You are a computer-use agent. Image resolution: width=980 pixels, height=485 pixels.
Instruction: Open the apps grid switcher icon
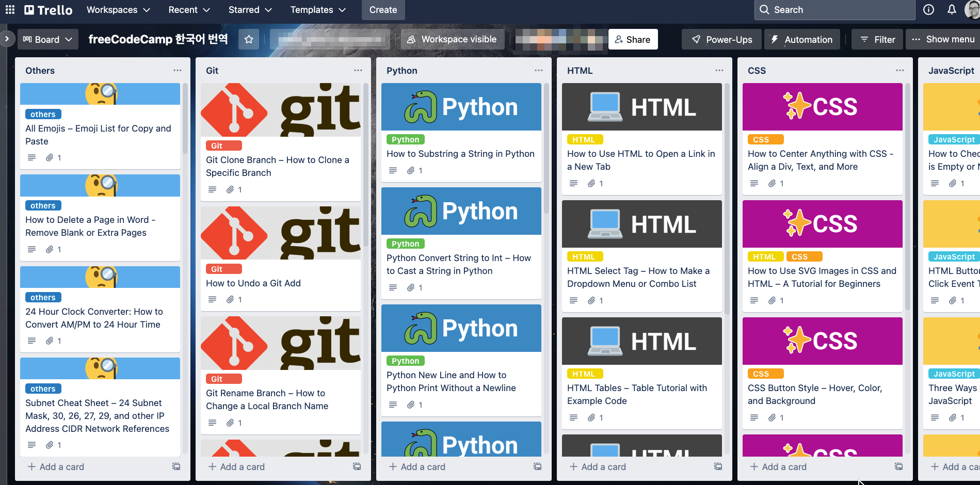(x=10, y=10)
